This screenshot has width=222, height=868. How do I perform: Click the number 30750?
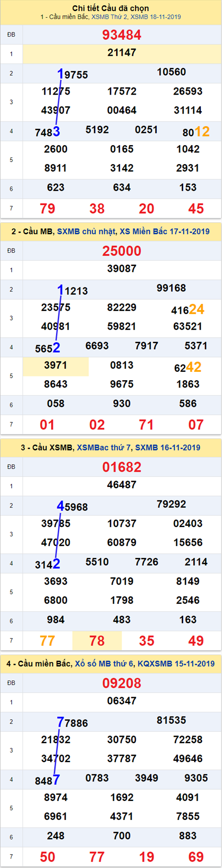pos(122,740)
